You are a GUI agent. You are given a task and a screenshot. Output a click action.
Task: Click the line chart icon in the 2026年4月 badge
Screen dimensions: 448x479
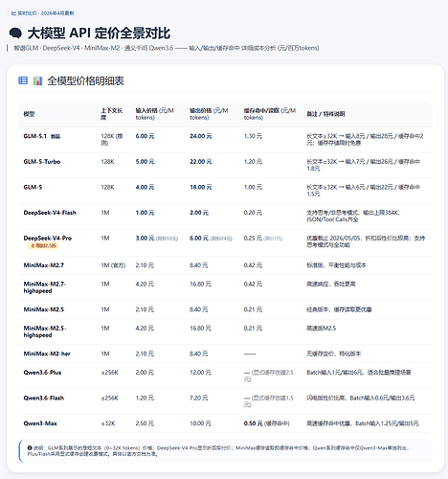click(x=13, y=13)
